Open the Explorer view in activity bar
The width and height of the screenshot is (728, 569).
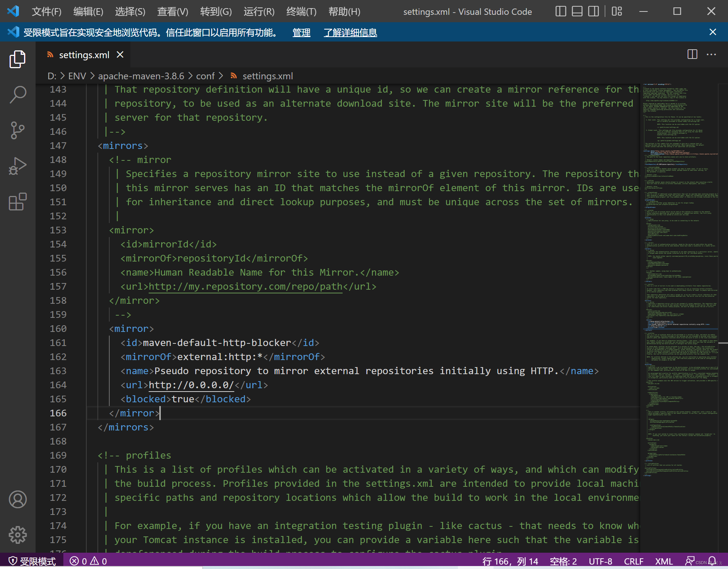[x=17, y=59]
